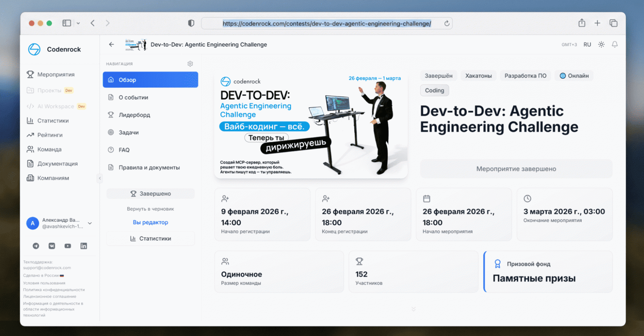This screenshot has height=336, width=644.
Task: Click the user avatar with letter A
Action: click(33, 223)
